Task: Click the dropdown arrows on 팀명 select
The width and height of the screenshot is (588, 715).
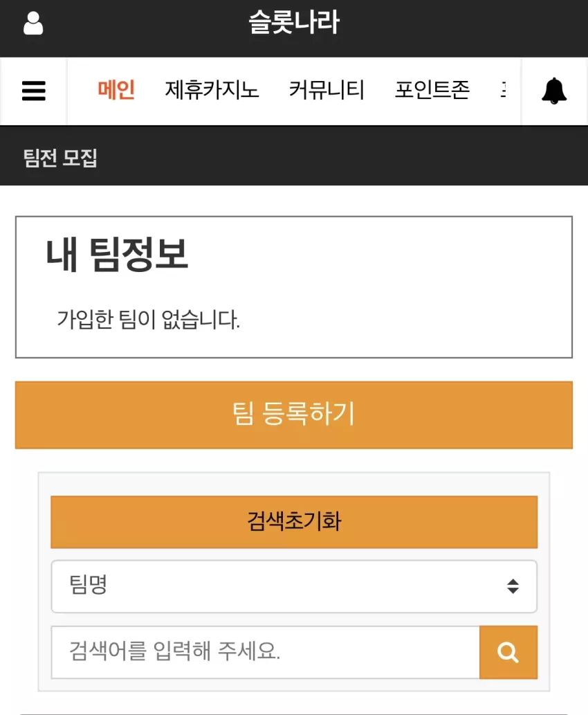Action: pyautogui.click(x=513, y=586)
